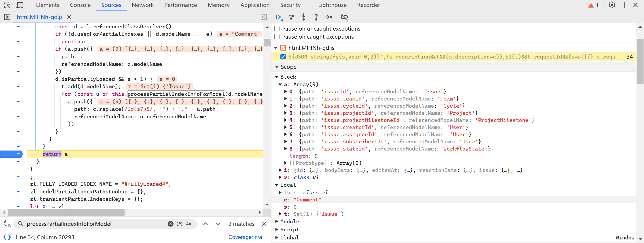644x243 pixels.
Task: Click the Step over next function icon
Action: click(x=291, y=17)
